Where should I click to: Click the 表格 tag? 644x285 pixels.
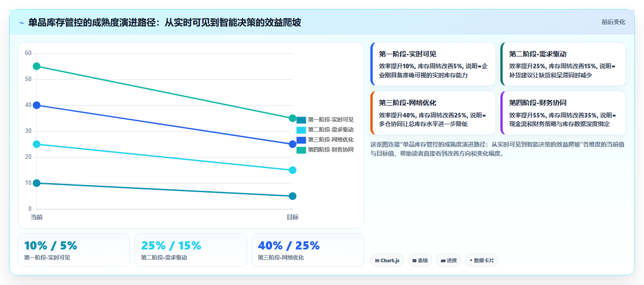click(420, 260)
